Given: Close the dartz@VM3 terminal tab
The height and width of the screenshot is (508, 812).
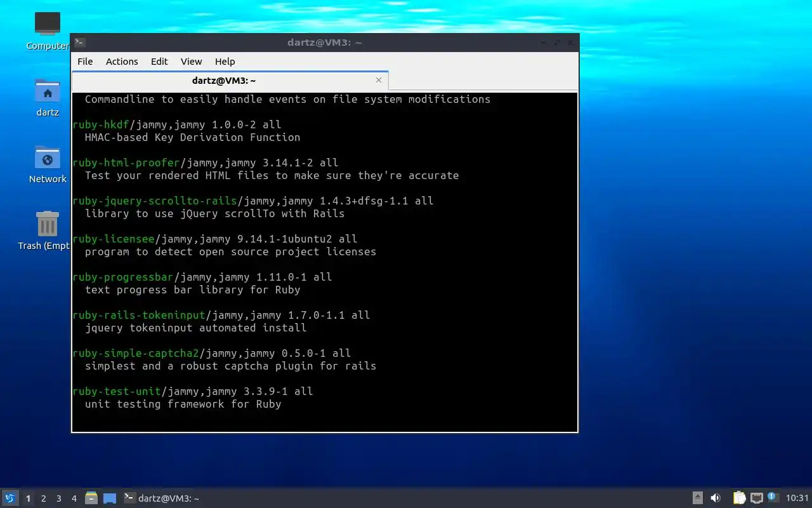Looking at the screenshot, I should click(379, 80).
